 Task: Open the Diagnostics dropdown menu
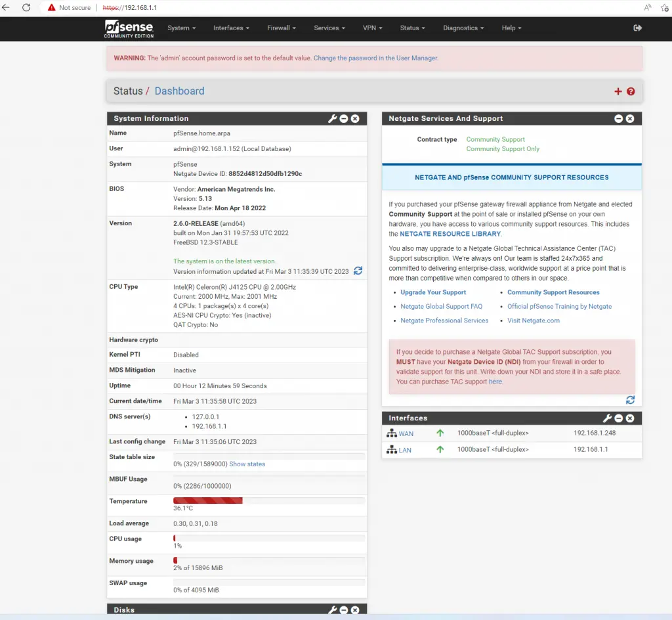[464, 28]
